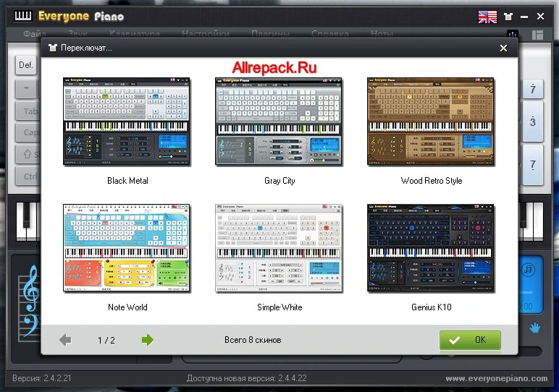Click the tilde key on virtual keyboard

click(26, 88)
